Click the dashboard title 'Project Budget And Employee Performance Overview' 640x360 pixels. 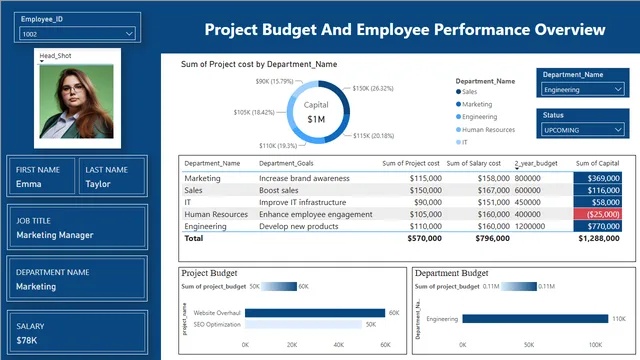404,29
